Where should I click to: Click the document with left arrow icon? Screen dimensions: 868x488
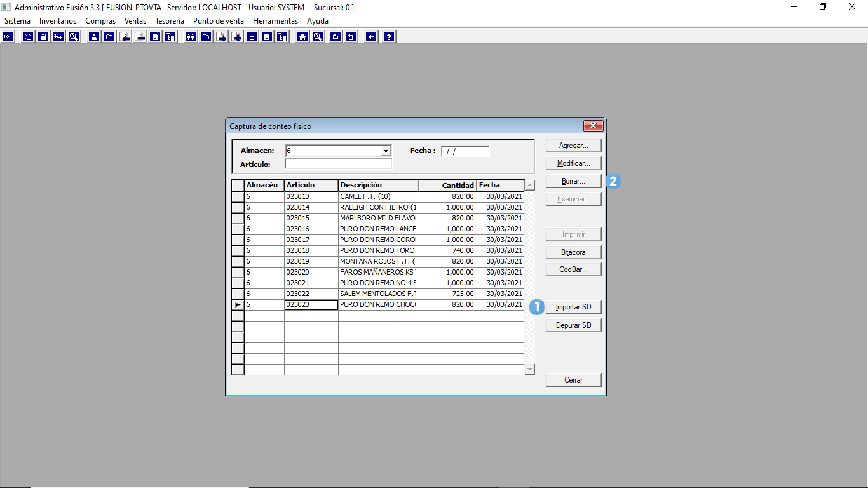[x=125, y=37]
